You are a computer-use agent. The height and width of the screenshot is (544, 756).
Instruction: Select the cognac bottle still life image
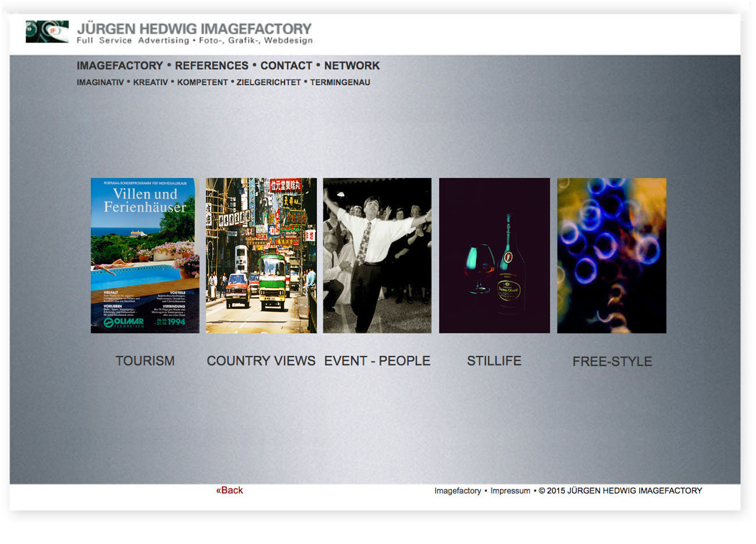coord(494,255)
